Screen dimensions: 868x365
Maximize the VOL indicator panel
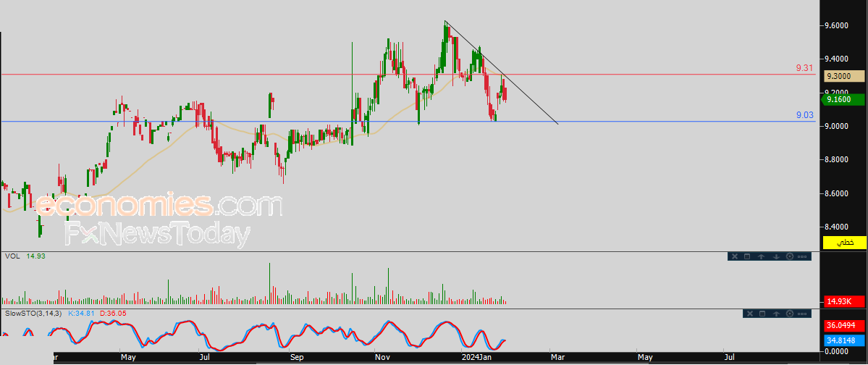click(x=747, y=256)
